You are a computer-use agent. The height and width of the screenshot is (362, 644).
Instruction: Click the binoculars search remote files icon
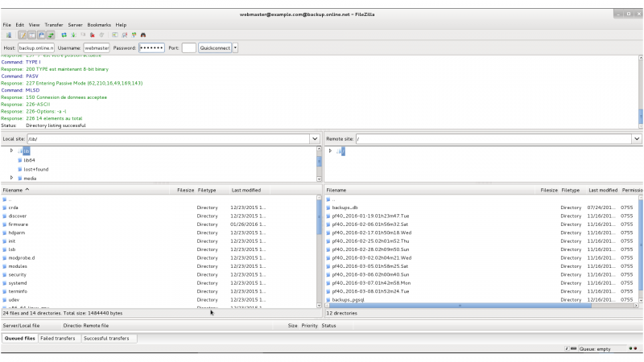pyautogui.click(x=143, y=35)
